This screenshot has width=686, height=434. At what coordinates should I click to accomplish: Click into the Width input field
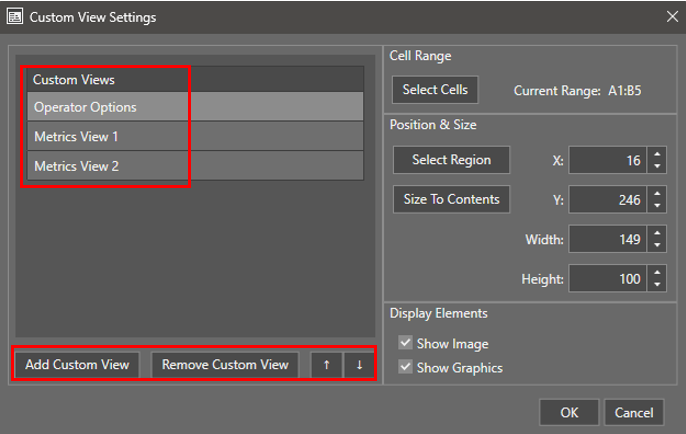point(607,239)
